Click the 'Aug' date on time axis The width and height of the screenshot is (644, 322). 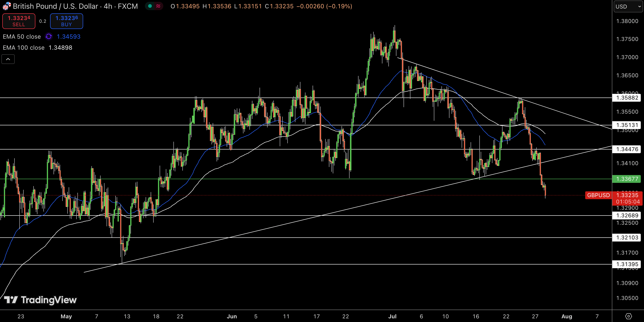point(567,316)
